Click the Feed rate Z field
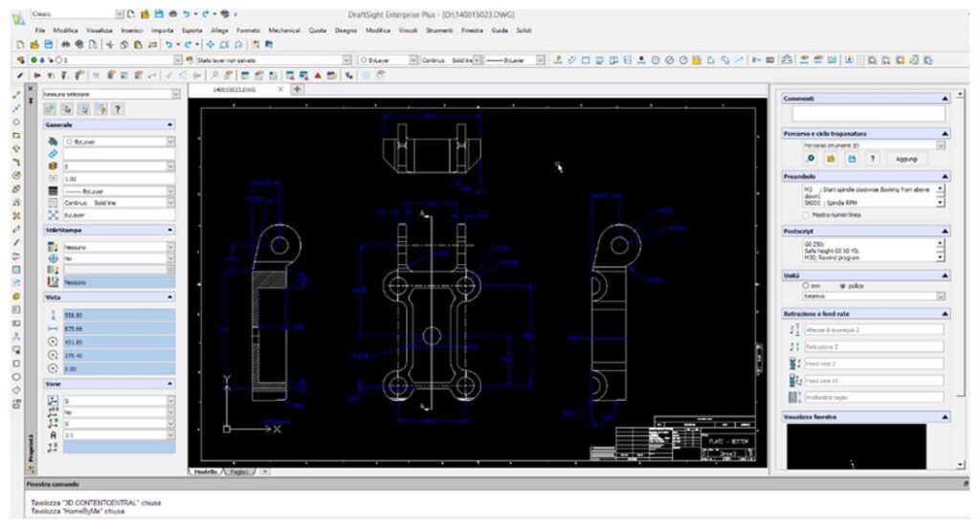This screenshot has width=980, height=530. click(873, 364)
